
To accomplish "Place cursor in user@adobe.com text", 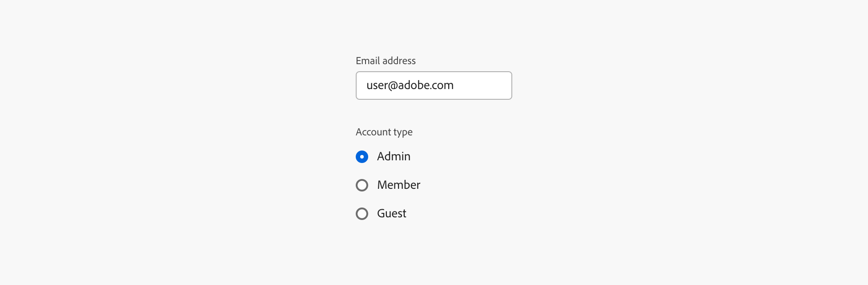I will pyautogui.click(x=410, y=85).
